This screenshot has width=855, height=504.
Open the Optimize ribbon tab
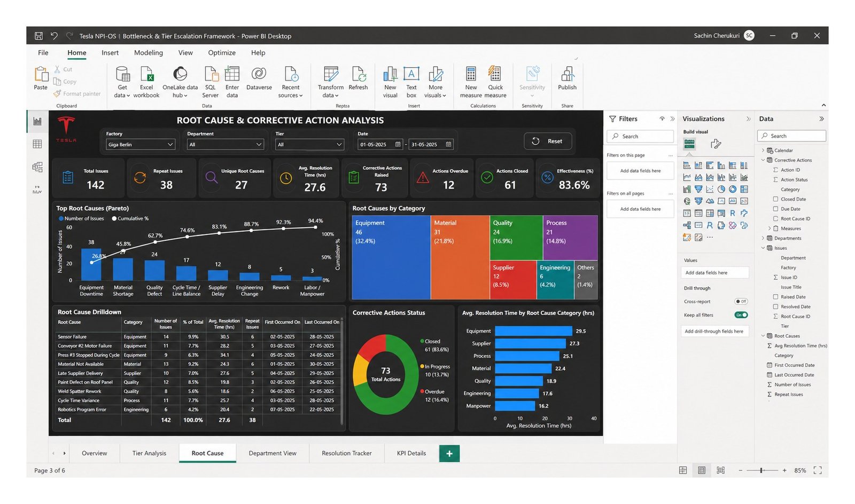pos(222,53)
